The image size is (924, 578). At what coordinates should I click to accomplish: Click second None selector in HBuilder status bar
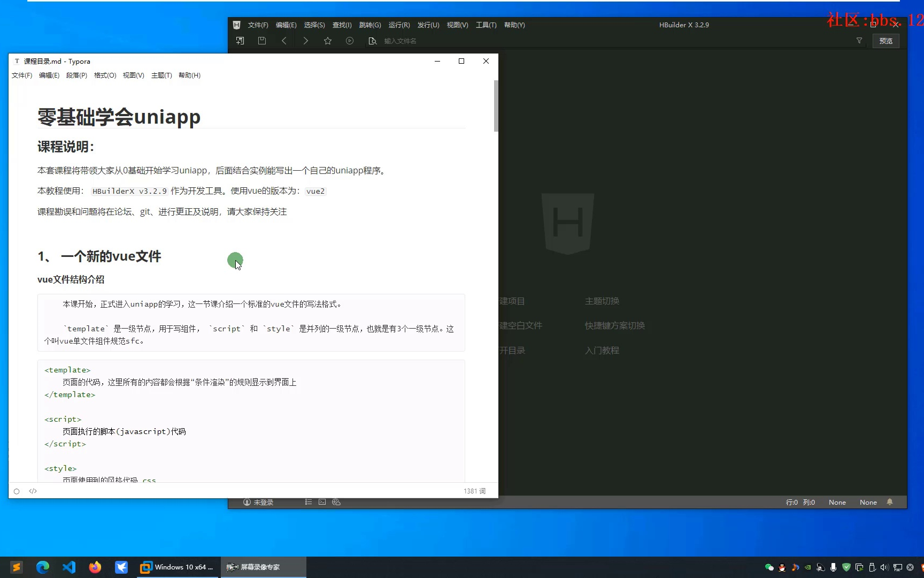[868, 502]
